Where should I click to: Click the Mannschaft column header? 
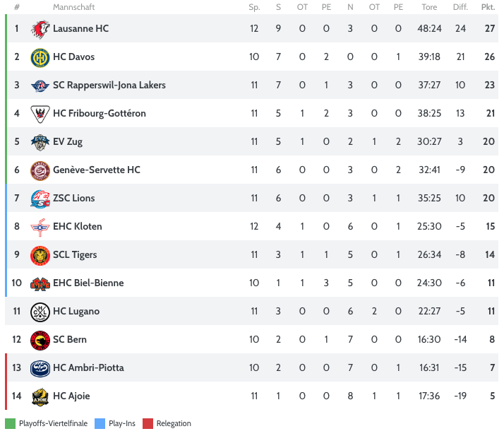pos(74,7)
